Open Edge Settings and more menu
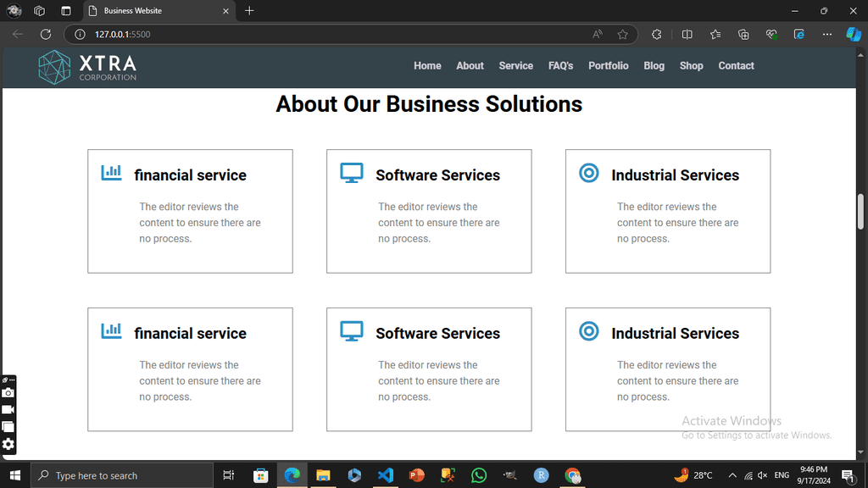This screenshot has width=868, height=488. [827, 34]
